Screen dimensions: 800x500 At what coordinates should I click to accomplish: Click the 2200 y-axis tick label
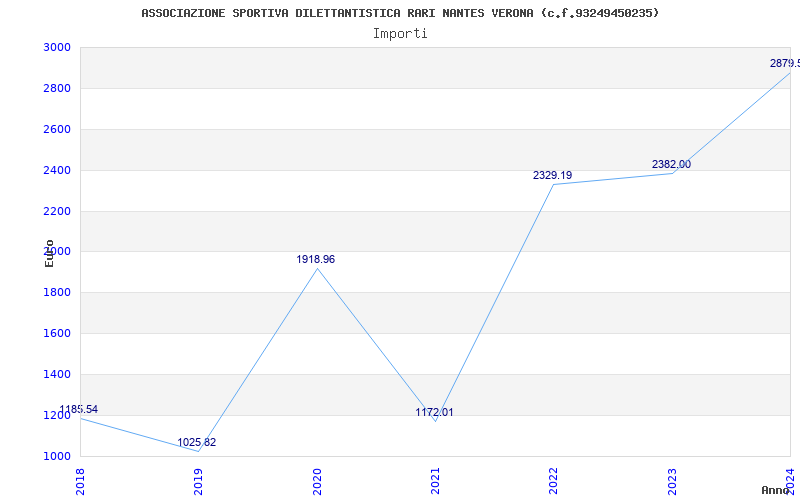[57, 211]
